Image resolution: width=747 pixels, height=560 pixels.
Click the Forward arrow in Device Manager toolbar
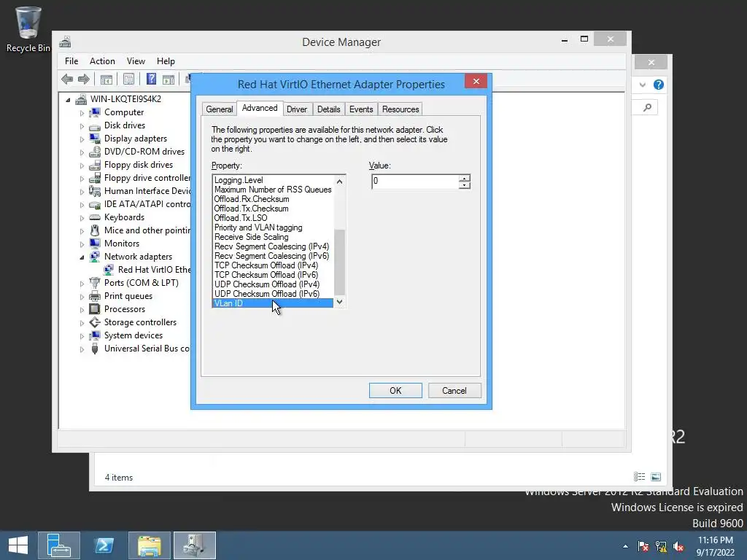pos(83,79)
